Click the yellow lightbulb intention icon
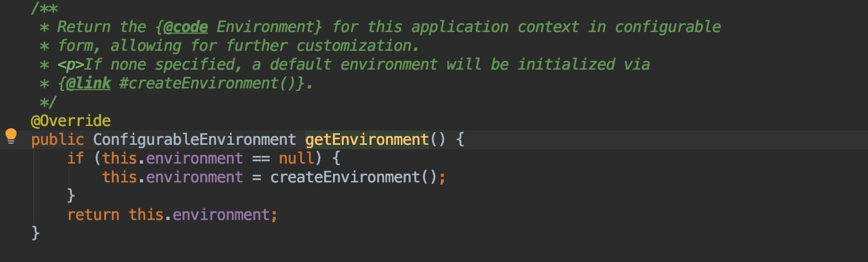The image size is (868, 262). point(11,135)
